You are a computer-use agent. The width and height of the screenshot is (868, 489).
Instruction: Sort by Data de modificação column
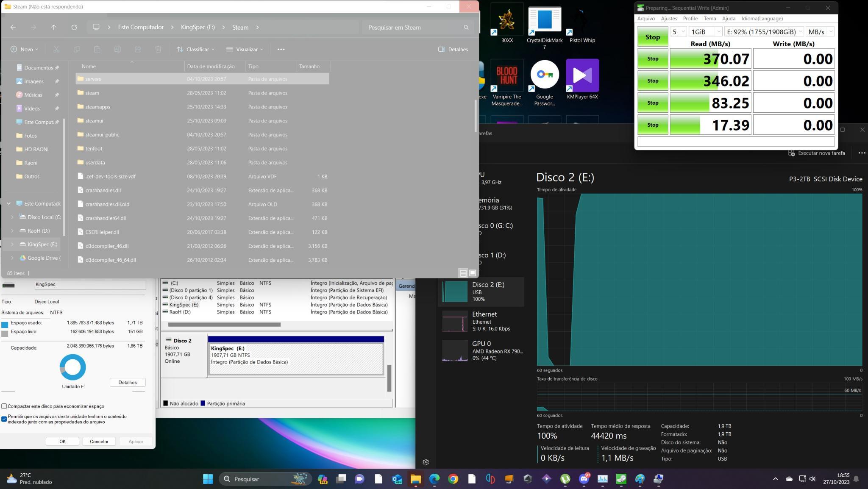[x=215, y=66]
